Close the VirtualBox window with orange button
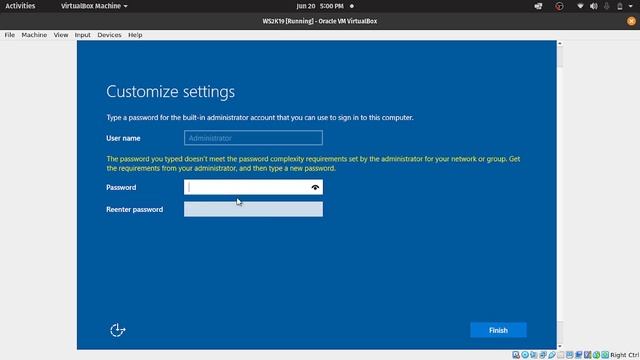This screenshot has height=360, width=640. click(631, 21)
